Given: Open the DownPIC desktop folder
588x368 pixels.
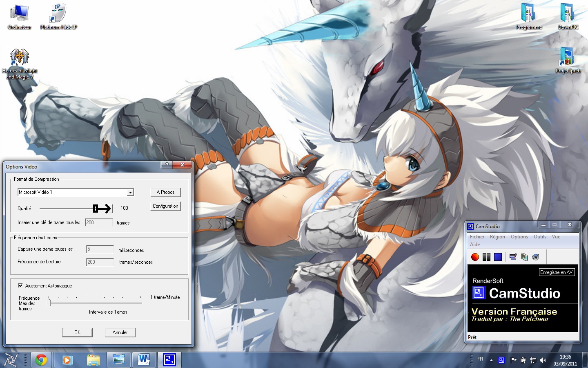Looking at the screenshot, I should (568, 17).
